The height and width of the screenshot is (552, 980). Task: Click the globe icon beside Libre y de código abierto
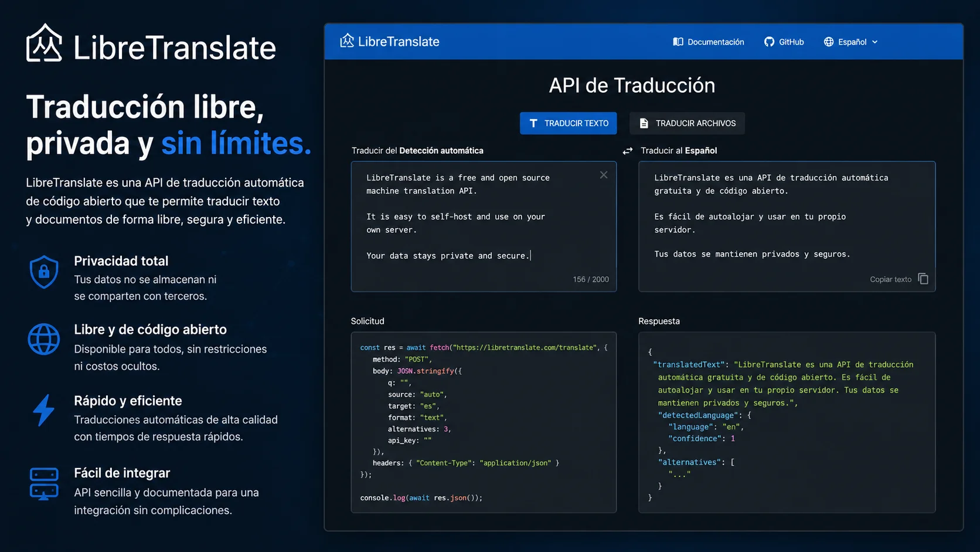(x=44, y=339)
